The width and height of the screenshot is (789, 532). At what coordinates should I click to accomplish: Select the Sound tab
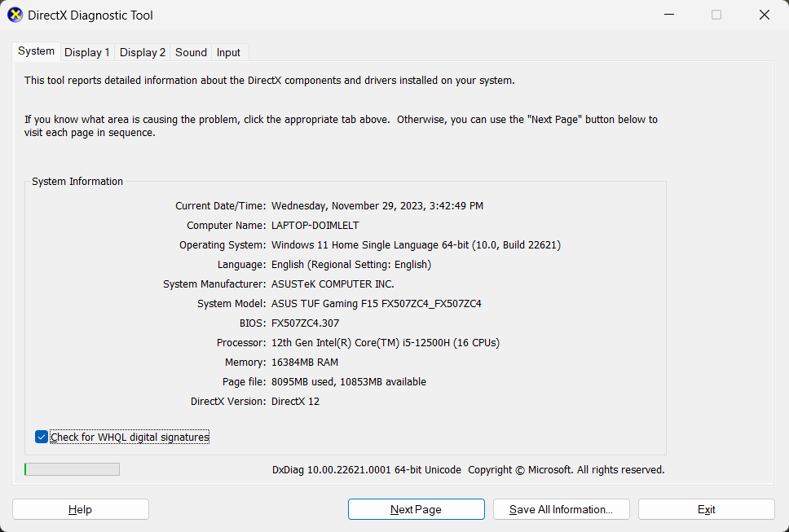click(191, 52)
